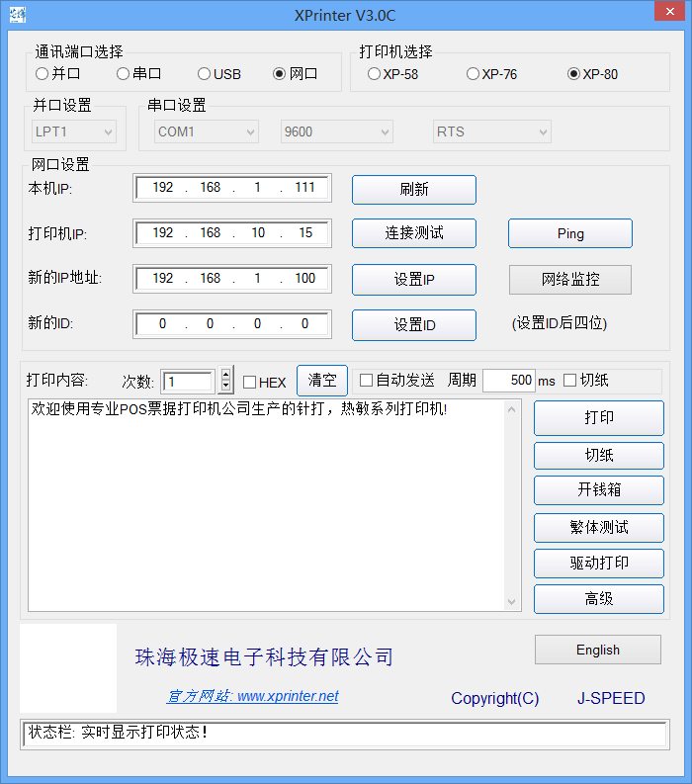Click the XPrinter app icon in title bar

(x=18, y=15)
